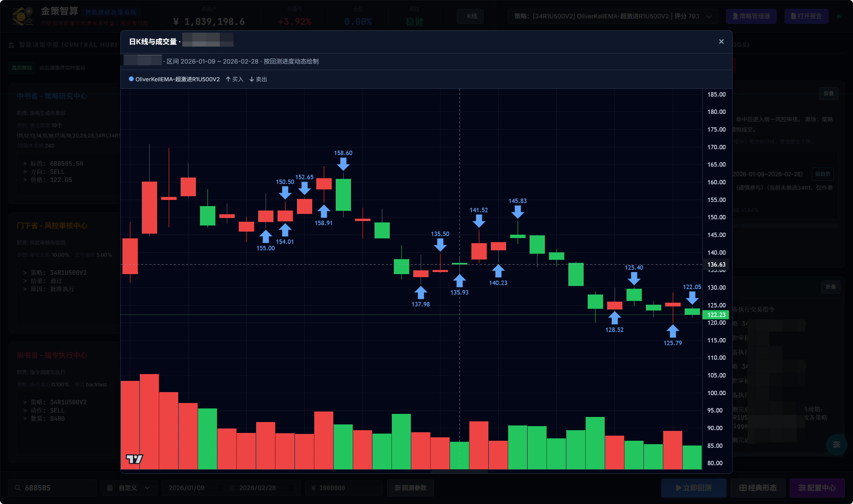Screen dimensions: 853x504
Task: Click the sell arrow marked 152.65
Action: pyautogui.click(x=304, y=188)
